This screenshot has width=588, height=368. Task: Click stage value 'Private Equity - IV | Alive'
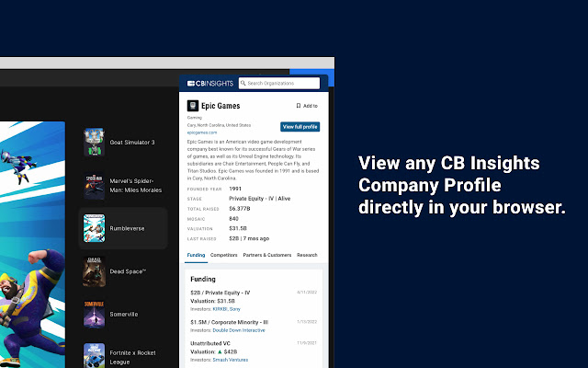pos(260,199)
